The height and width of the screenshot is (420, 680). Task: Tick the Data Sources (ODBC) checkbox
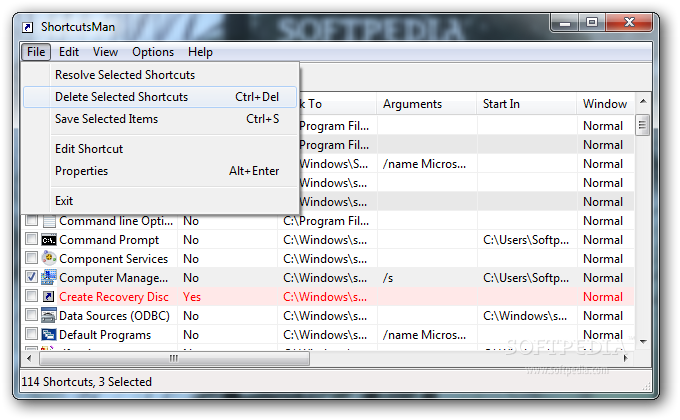click(x=31, y=315)
